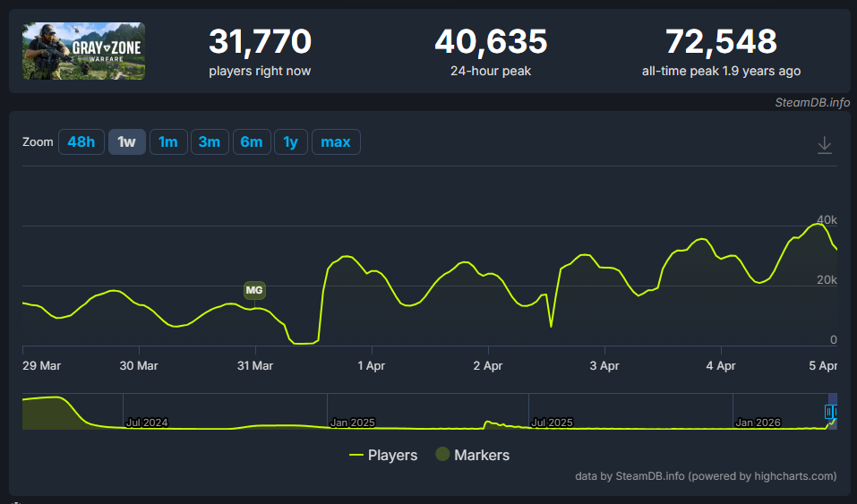Click the 40k y-axis label
Image resolution: width=857 pixels, height=504 pixels.
click(x=827, y=219)
